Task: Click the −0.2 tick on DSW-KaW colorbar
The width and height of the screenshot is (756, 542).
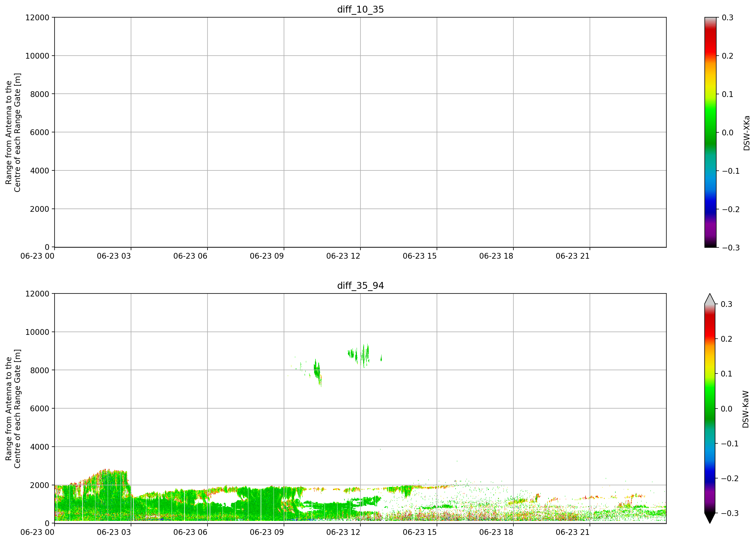Action: pos(730,478)
